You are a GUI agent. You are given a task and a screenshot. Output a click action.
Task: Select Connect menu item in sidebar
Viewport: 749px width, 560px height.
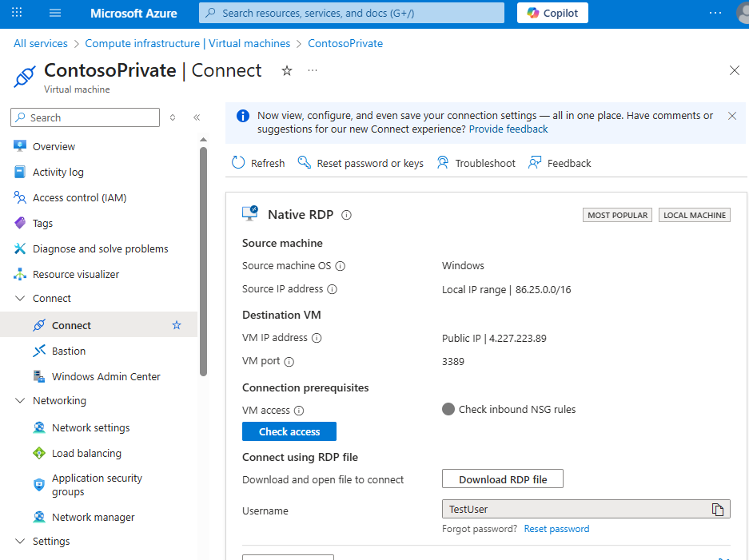[98, 325]
